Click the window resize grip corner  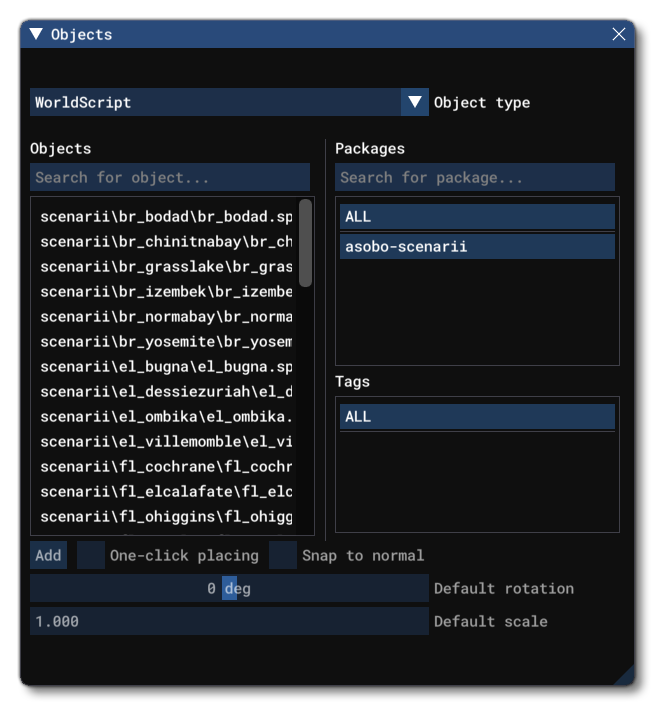[625, 676]
